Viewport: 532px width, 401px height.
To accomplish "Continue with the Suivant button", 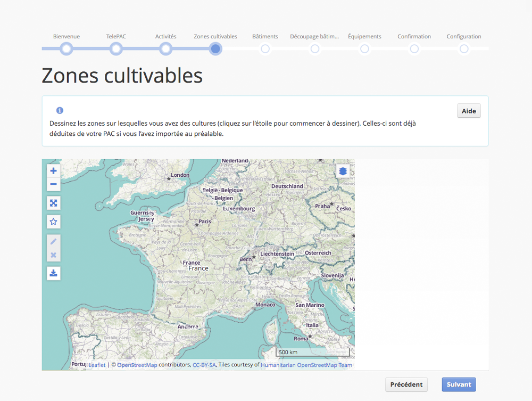I will (x=459, y=384).
